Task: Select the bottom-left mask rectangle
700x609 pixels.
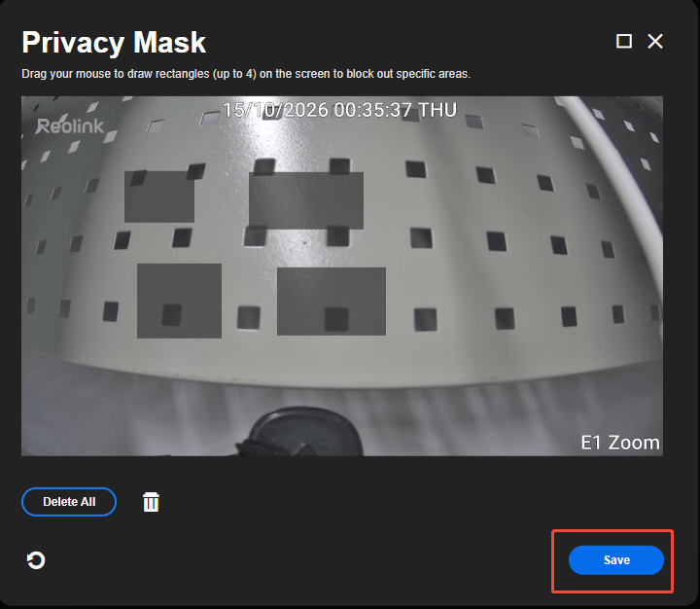Action: [179, 301]
